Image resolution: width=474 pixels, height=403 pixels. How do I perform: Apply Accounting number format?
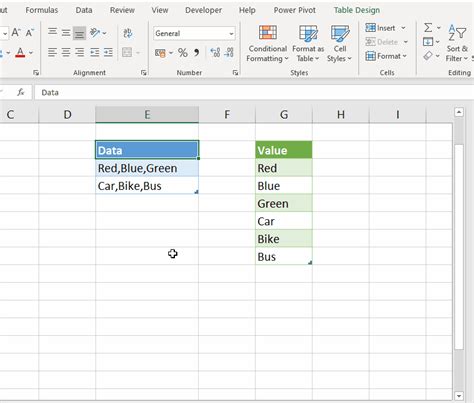(x=160, y=53)
